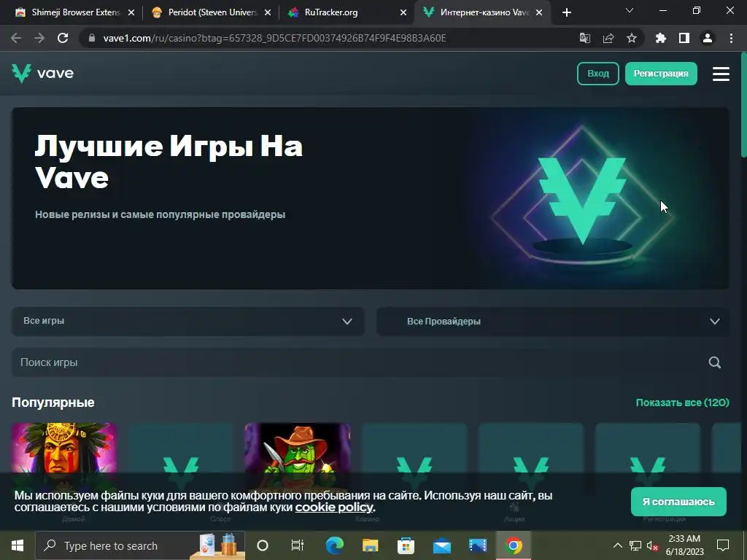Open Cortana circle icon on taskbar
Screen dimensions: 747x560
coord(263,545)
